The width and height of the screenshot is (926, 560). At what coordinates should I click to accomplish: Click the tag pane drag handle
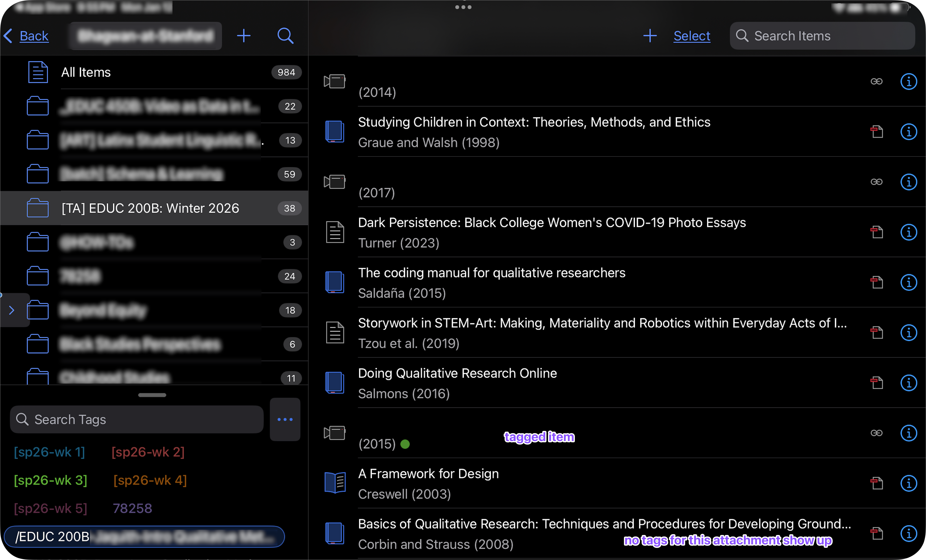tap(152, 395)
